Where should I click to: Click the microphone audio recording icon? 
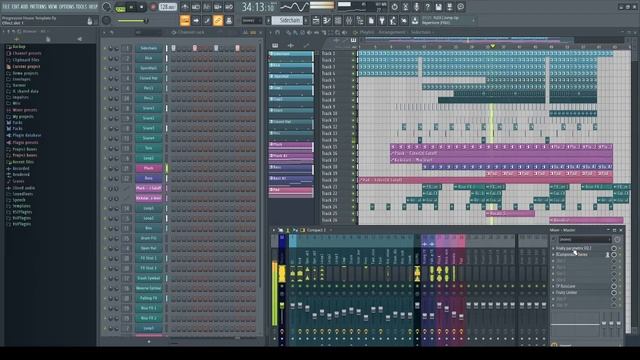(x=416, y=7)
